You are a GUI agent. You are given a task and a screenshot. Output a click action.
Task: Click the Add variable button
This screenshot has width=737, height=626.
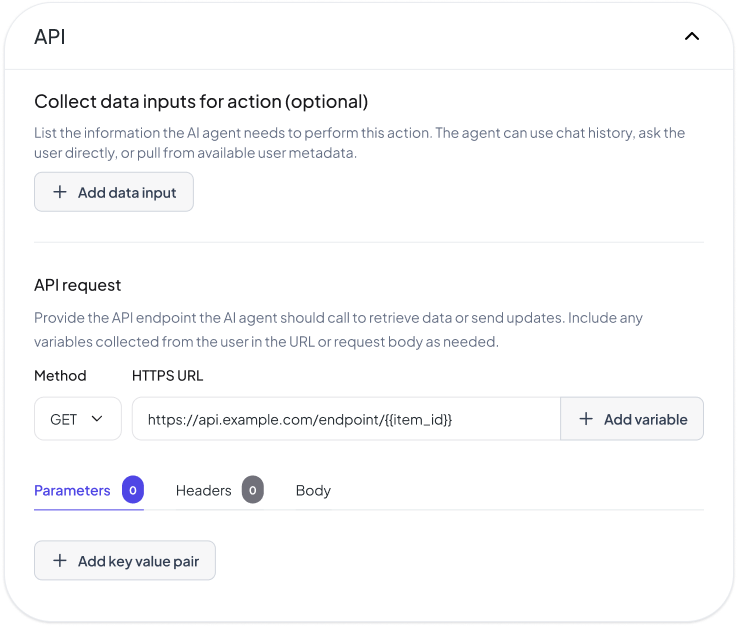pyautogui.click(x=632, y=419)
